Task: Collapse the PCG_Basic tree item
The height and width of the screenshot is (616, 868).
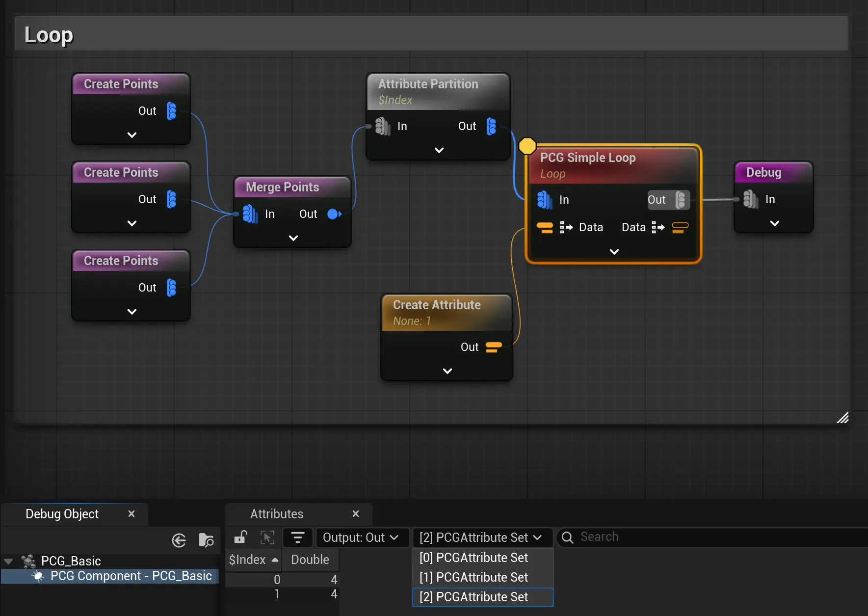Action: [8, 561]
